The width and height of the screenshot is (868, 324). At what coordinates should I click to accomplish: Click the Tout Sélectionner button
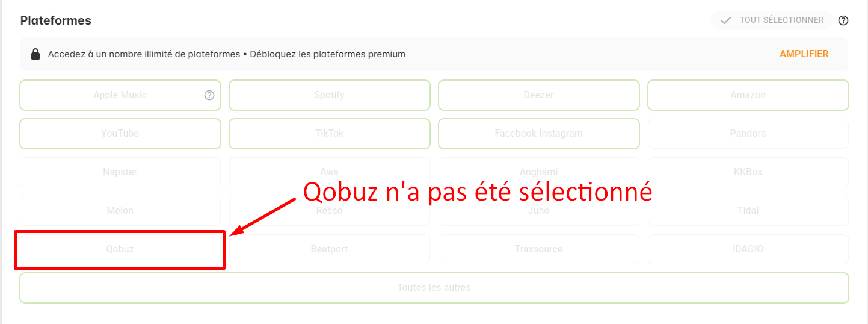772,20
